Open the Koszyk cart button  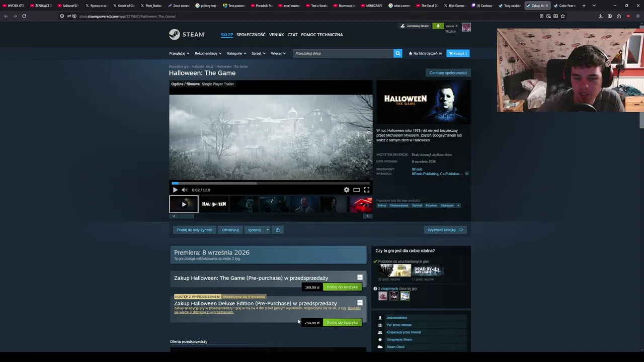pyautogui.click(x=458, y=53)
